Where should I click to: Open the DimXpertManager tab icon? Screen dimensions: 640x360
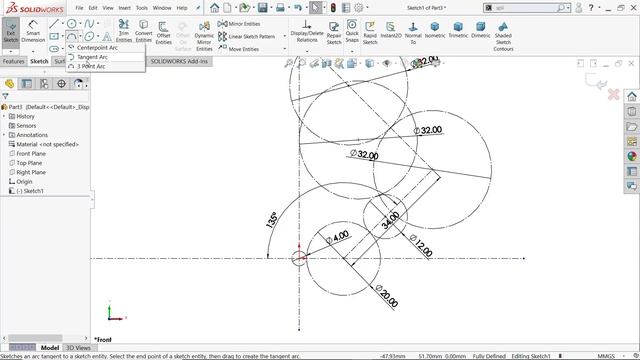click(61, 84)
